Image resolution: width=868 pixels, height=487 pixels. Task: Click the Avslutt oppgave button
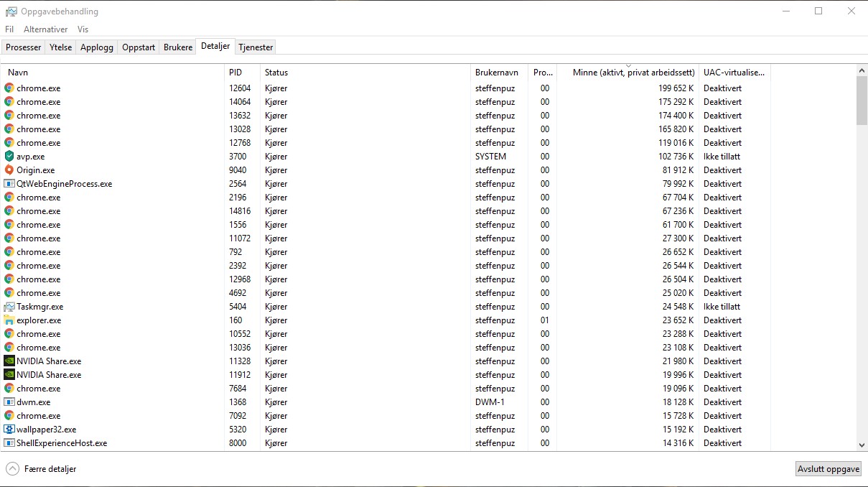pyautogui.click(x=829, y=469)
